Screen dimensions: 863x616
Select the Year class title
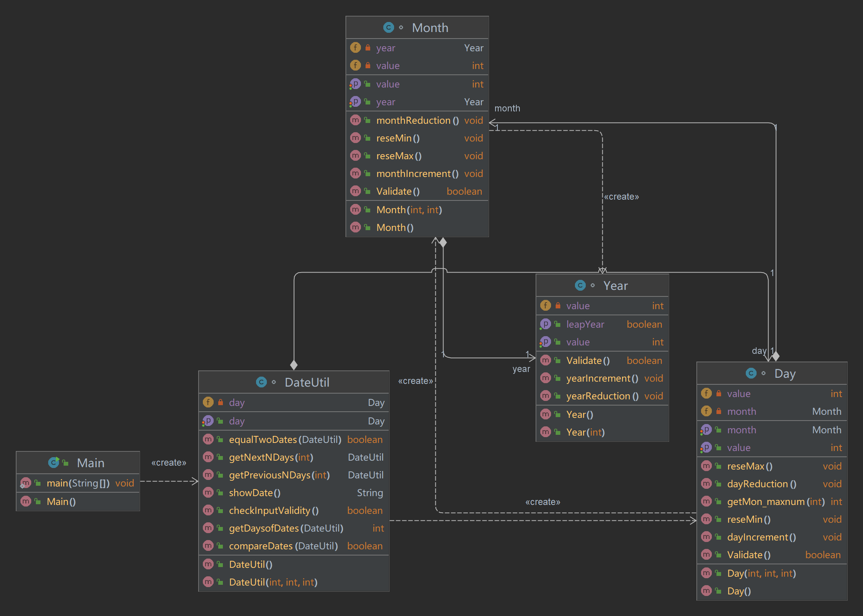click(615, 286)
